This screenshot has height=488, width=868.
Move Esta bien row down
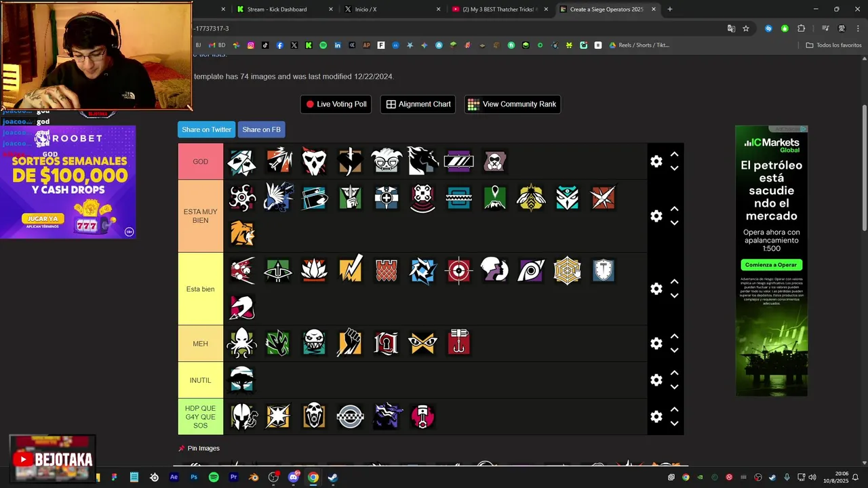coord(674,296)
